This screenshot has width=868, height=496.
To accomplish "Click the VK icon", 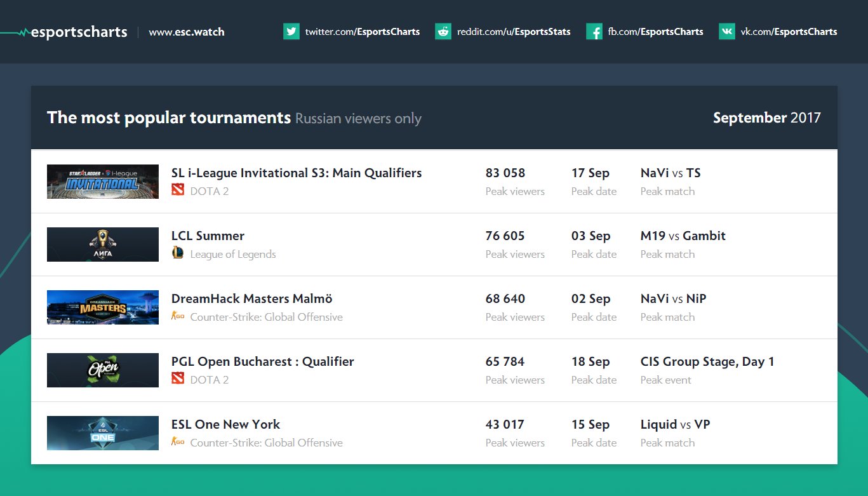I will (x=727, y=31).
